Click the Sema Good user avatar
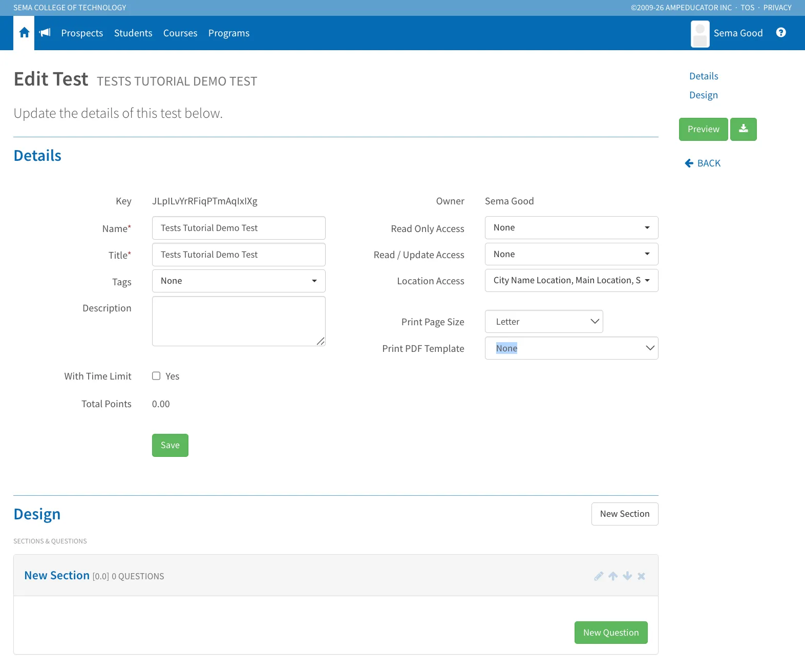Screen dimensions: 805x672 (700, 34)
